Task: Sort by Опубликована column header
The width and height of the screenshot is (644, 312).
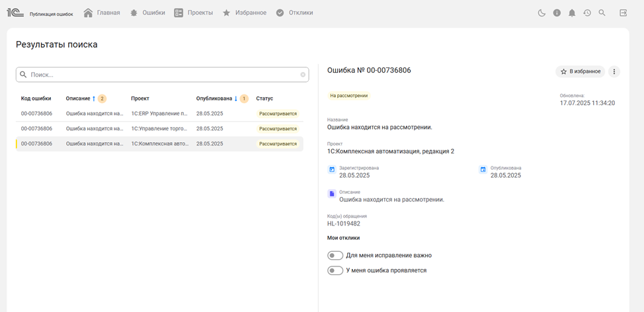Action: [x=214, y=98]
